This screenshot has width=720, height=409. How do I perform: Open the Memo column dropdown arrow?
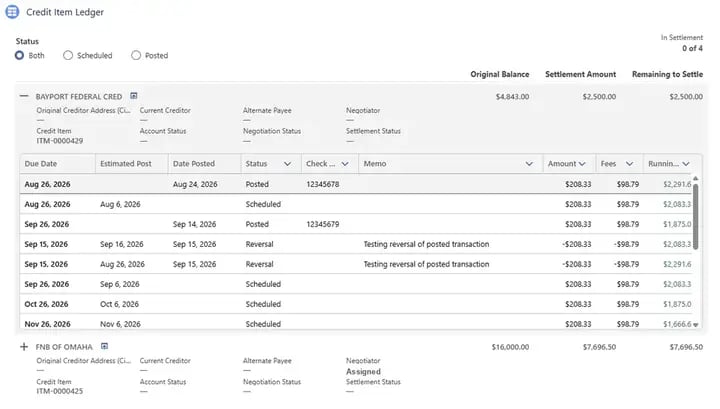click(x=529, y=164)
